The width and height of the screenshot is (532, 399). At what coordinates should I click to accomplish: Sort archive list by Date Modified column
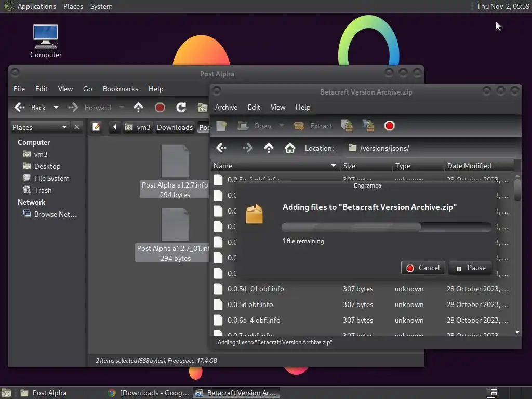click(479, 166)
